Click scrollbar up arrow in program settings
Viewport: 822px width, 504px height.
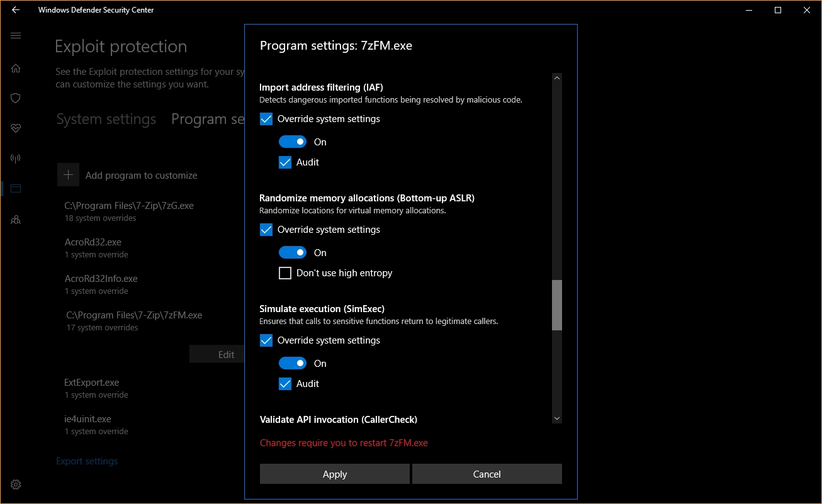point(556,78)
